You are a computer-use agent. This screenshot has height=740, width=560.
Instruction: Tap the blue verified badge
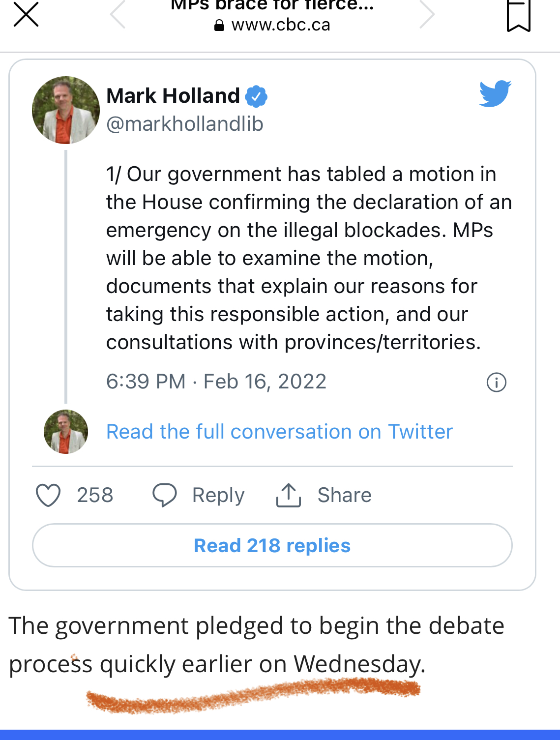256,96
